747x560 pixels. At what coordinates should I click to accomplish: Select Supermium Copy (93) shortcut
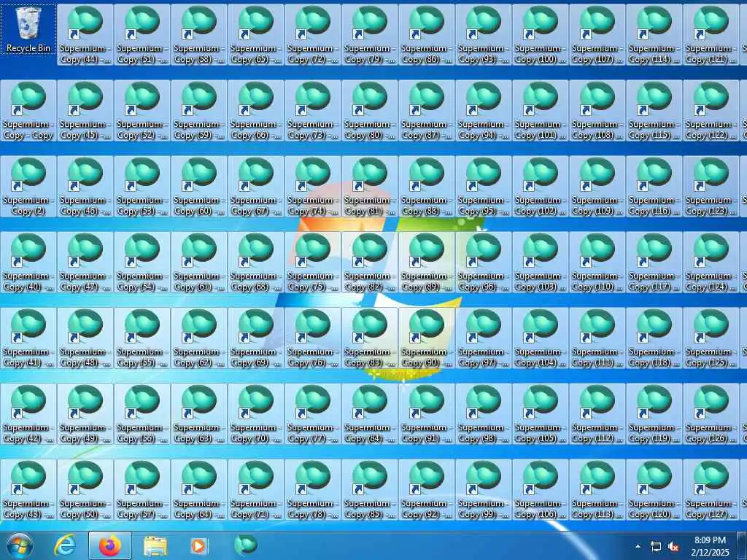pyautogui.click(x=484, y=35)
